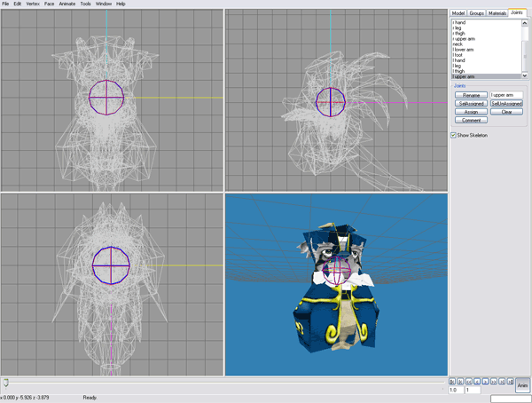Jump to last animation frame button
Screen dimensions: 532x403
pyautogui.click(x=511, y=382)
